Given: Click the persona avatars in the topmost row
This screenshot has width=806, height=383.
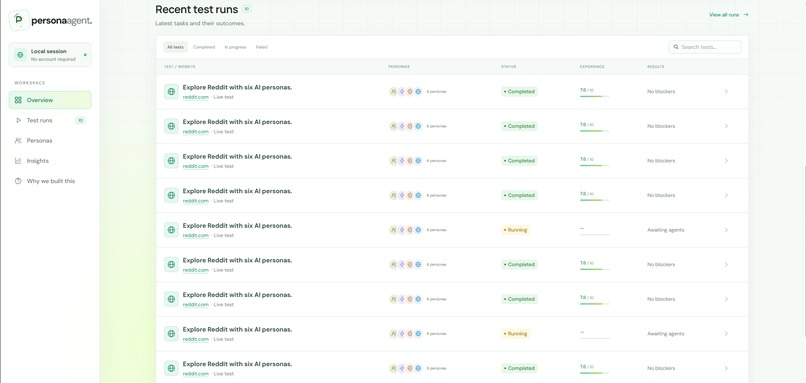Looking at the screenshot, I should point(406,92).
